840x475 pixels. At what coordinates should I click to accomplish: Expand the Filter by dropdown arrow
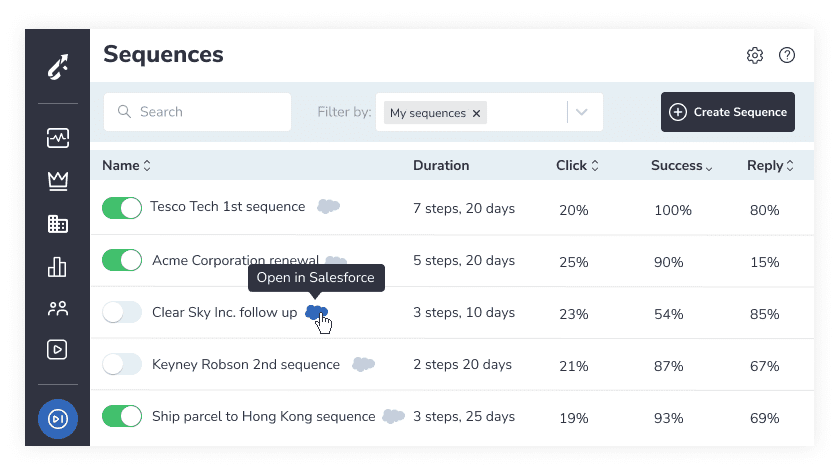point(582,112)
